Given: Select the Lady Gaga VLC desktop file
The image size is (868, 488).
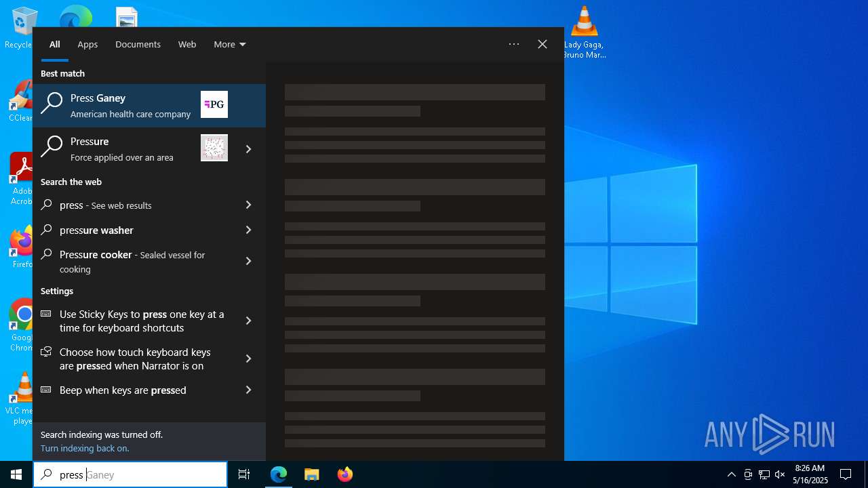Looking at the screenshot, I should pos(584,32).
